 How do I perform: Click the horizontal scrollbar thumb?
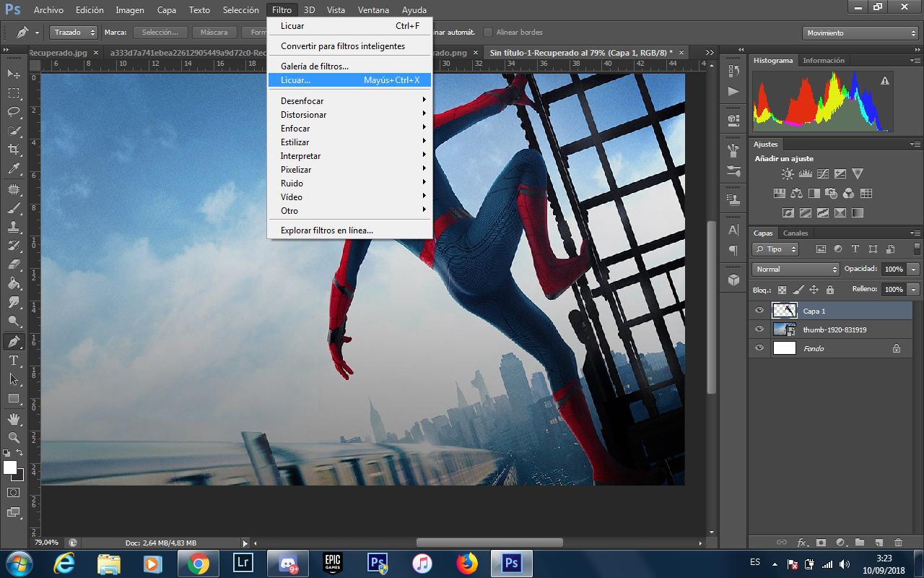489,543
